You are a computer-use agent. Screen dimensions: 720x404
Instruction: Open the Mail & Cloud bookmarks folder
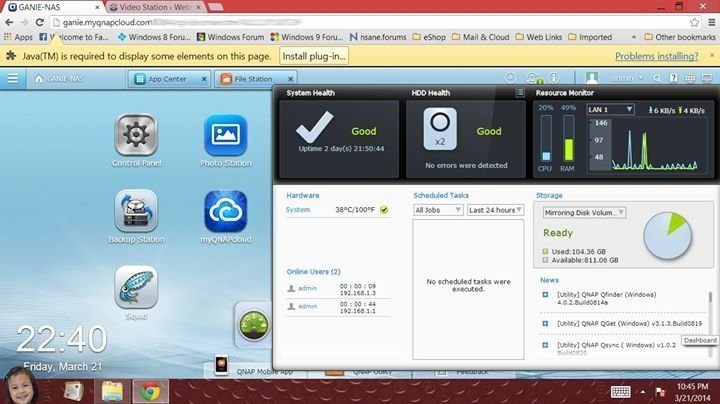[480, 37]
